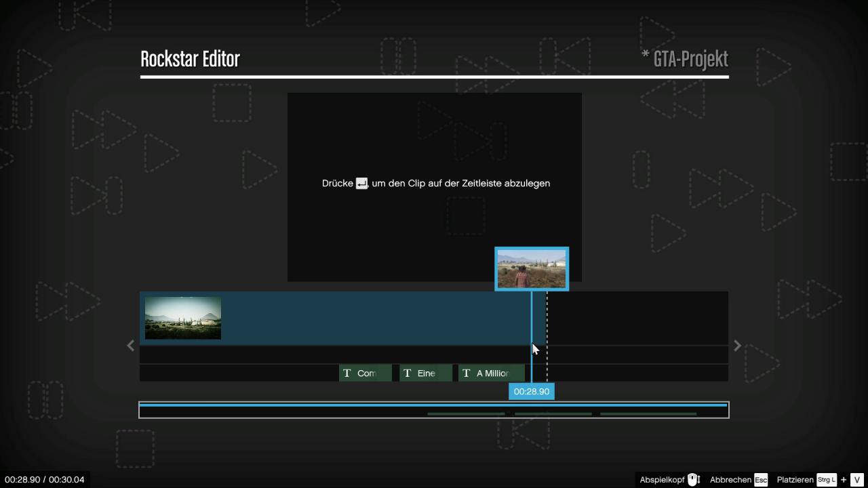Click the floating clip preview above the playhead

(x=532, y=269)
